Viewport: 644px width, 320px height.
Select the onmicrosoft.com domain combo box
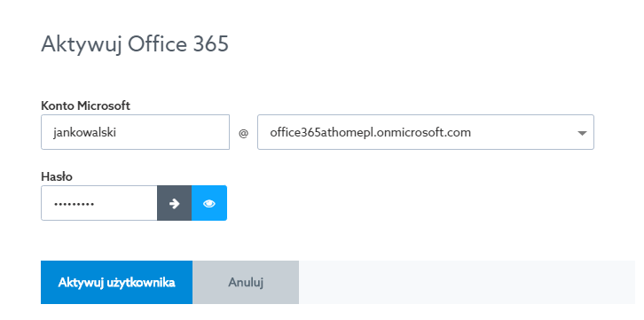point(426,132)
